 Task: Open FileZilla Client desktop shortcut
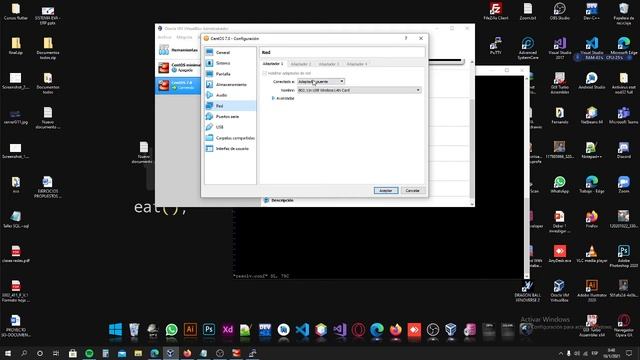pyautogui.click(x=496, y=12)
